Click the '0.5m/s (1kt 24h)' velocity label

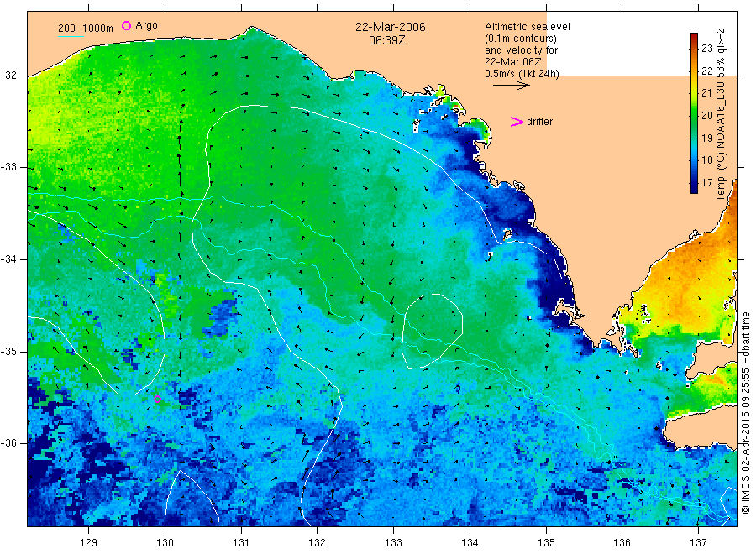pyautogui.click(x=522, y=74)
